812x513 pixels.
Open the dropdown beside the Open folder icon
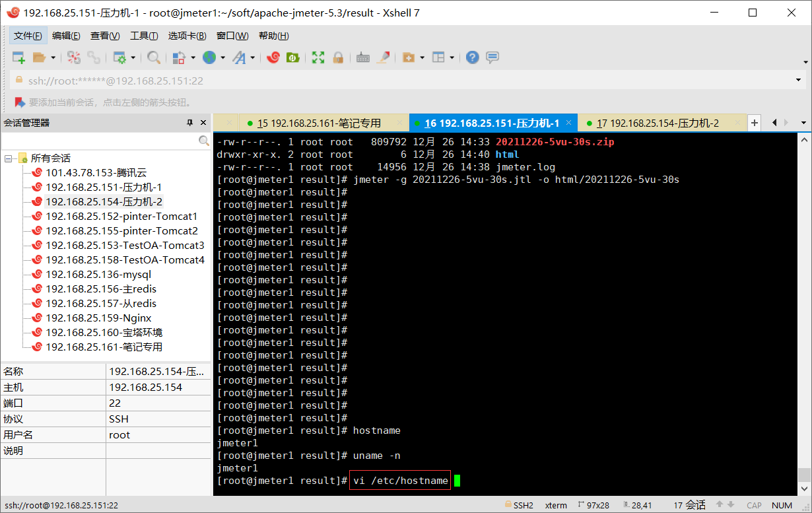click(x=53, y=57)
